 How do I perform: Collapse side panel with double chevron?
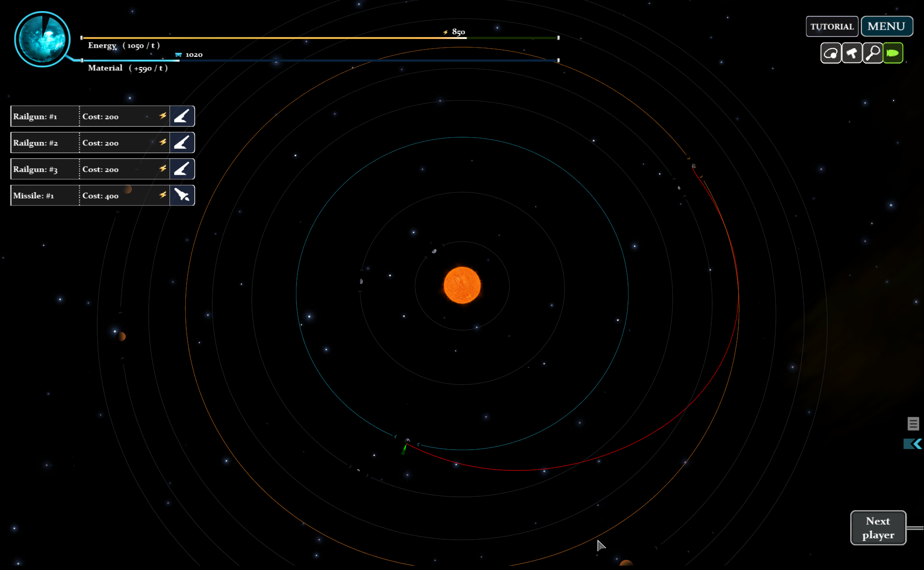(x=912, y=444)
